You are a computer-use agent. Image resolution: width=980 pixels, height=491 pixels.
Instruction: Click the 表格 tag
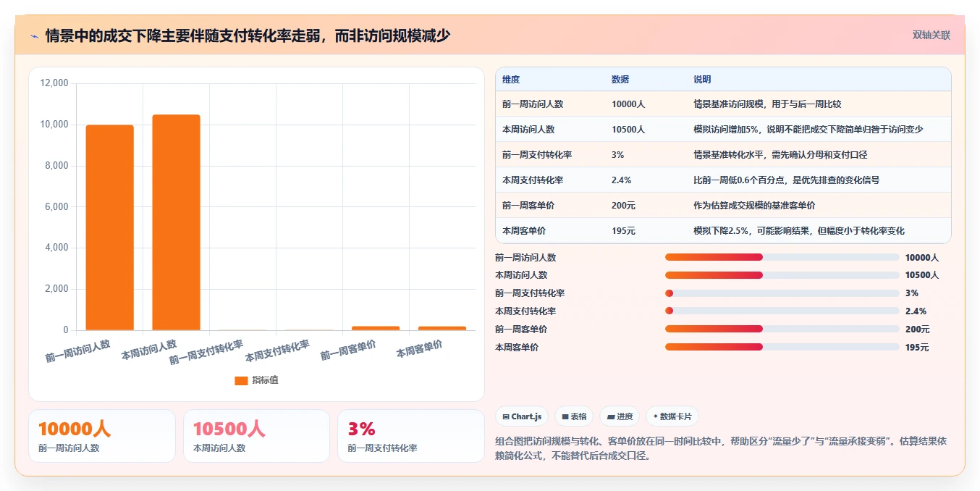click(x=574, y=416)
